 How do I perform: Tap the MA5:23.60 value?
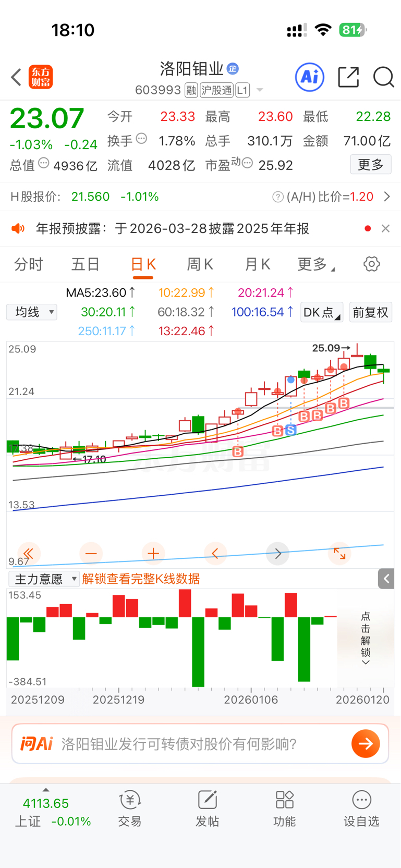point(101,293)
